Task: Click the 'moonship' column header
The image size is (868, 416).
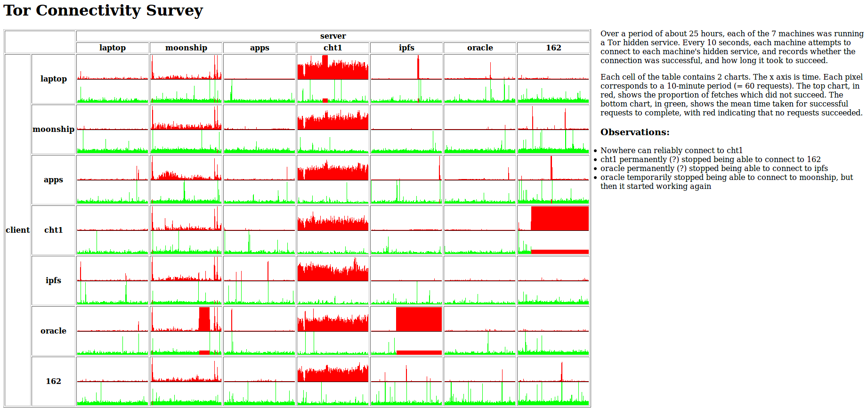Action: pos(186,48)
